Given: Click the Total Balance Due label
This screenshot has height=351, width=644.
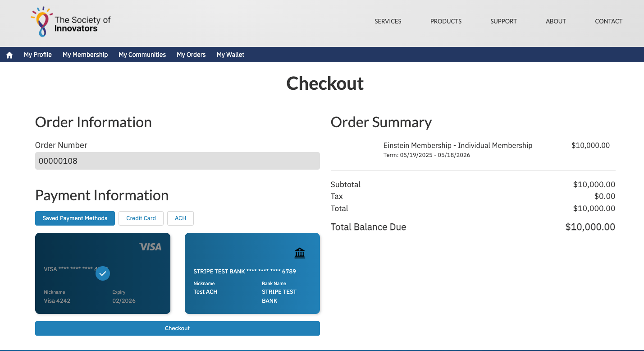Looking at the screenshot, I should coord(368,227).
